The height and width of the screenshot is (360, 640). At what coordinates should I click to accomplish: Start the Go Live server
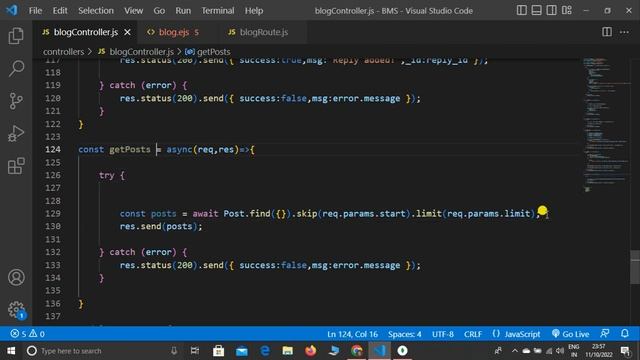(x=570, y=334)
